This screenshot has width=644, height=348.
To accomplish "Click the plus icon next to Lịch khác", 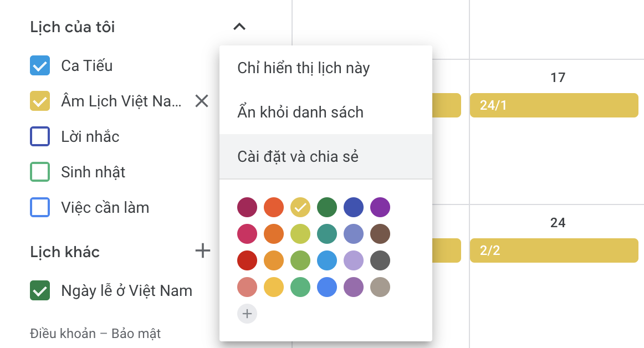I will [x=203, y=251].
